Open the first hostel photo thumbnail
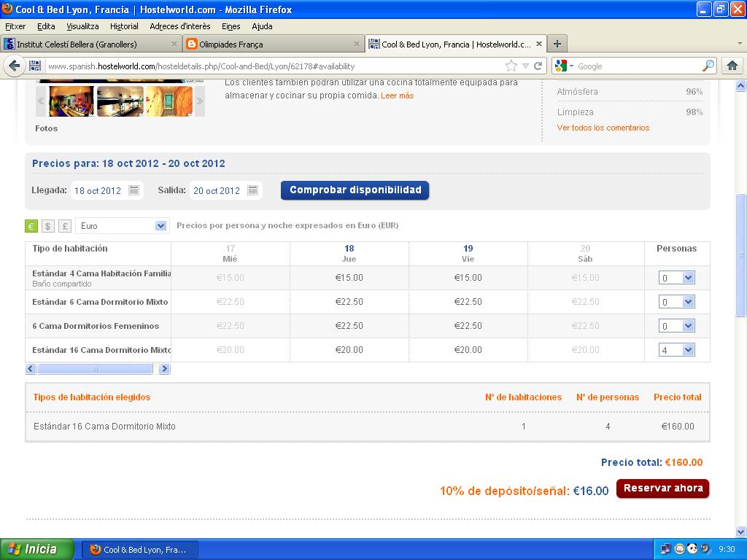The height and width of the screenshot is (560, 747). pos(72,101)
